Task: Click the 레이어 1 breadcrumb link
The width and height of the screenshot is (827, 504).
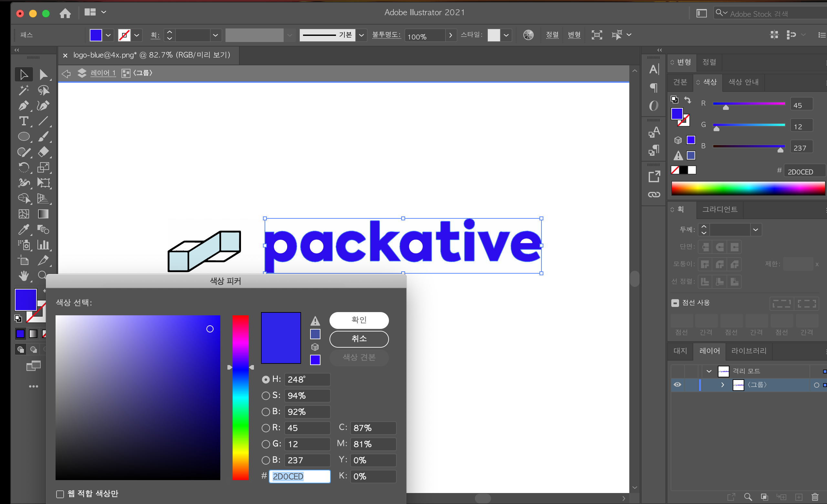Action: pyautogui.click(x=103, y=73)
